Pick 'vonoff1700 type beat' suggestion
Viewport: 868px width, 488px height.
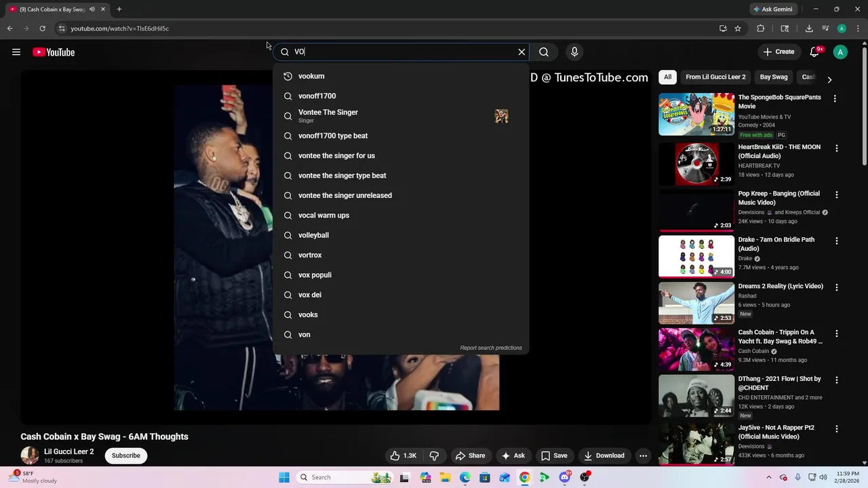pos(401,136)
